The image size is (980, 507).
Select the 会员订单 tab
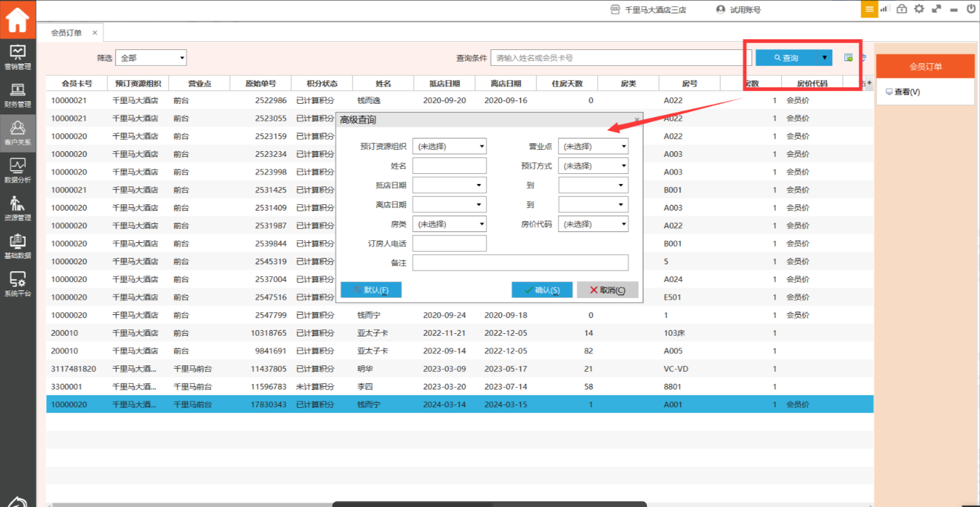point(66,33)
